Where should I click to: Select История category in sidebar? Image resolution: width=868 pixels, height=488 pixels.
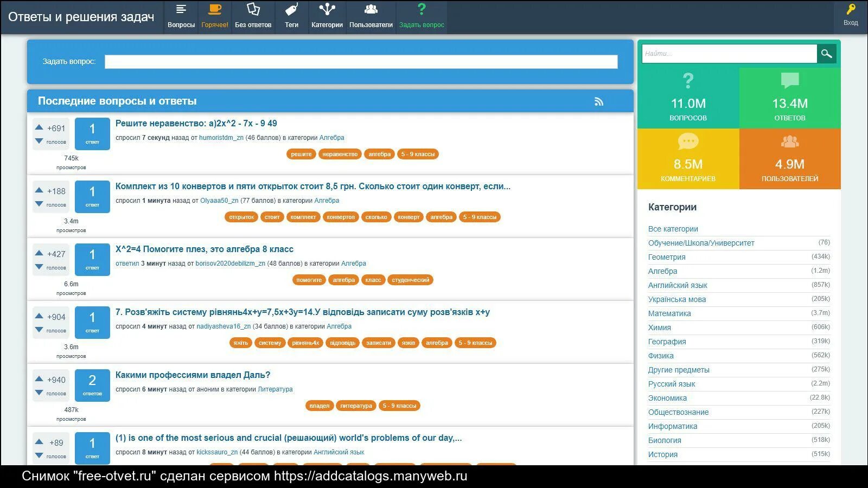point(663,454)
